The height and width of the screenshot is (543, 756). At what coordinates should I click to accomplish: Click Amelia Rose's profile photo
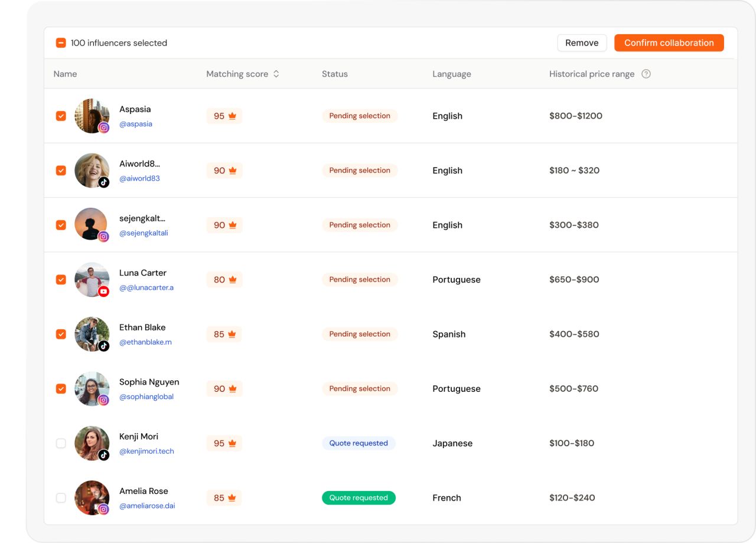point(92,498)
